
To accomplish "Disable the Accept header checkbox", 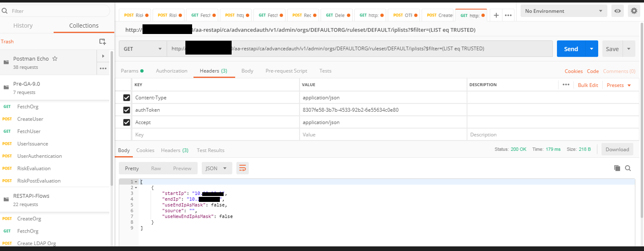I will click(127, 123).
